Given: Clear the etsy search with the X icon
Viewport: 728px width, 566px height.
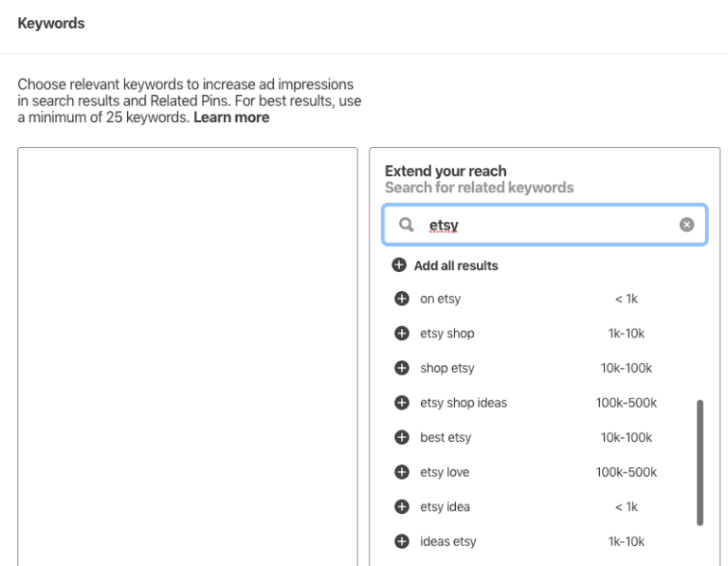Looking at the screenshot, I should [x=687, y=225].
